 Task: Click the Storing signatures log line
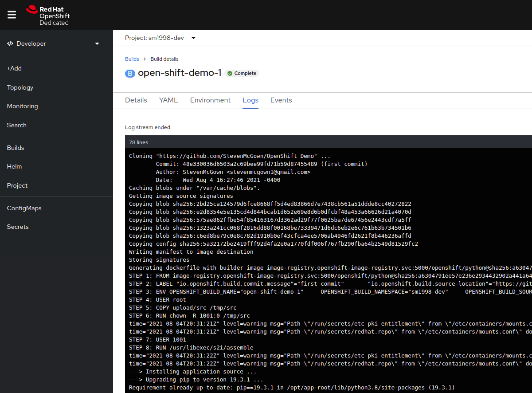(159, 260)
